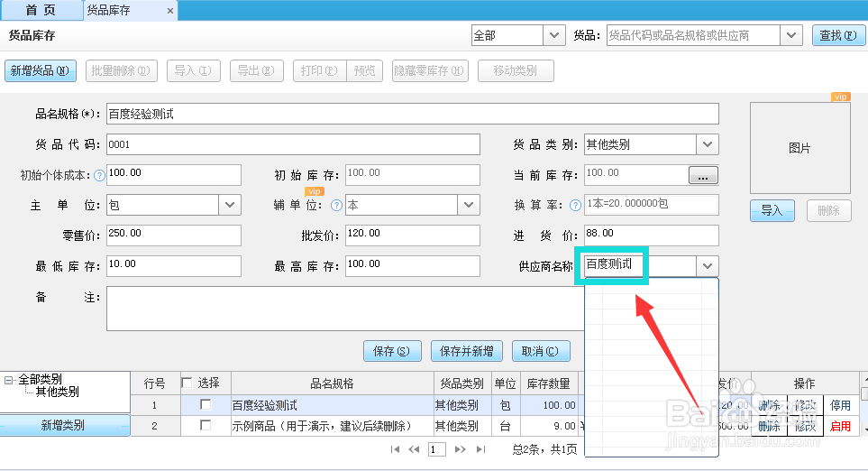Click the 取消 button
The height and width of the screenshot is (471, 868).
[x=541, y=351]
